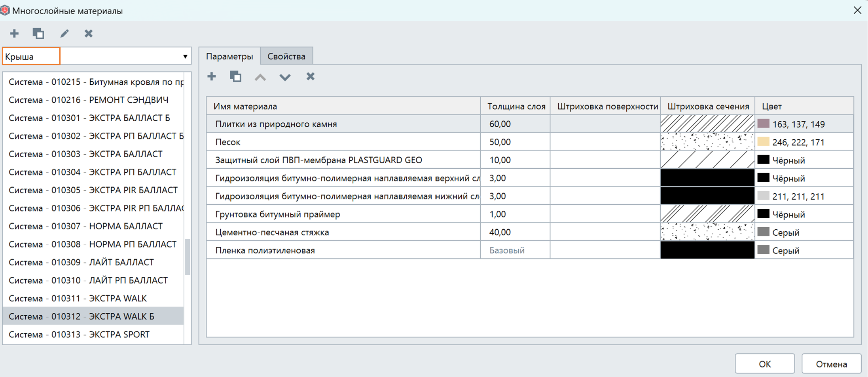Pick color swatch 211, 211, 211
Image resolution: width=868 pixels, height=377 pixels.
tap(764, 196)
